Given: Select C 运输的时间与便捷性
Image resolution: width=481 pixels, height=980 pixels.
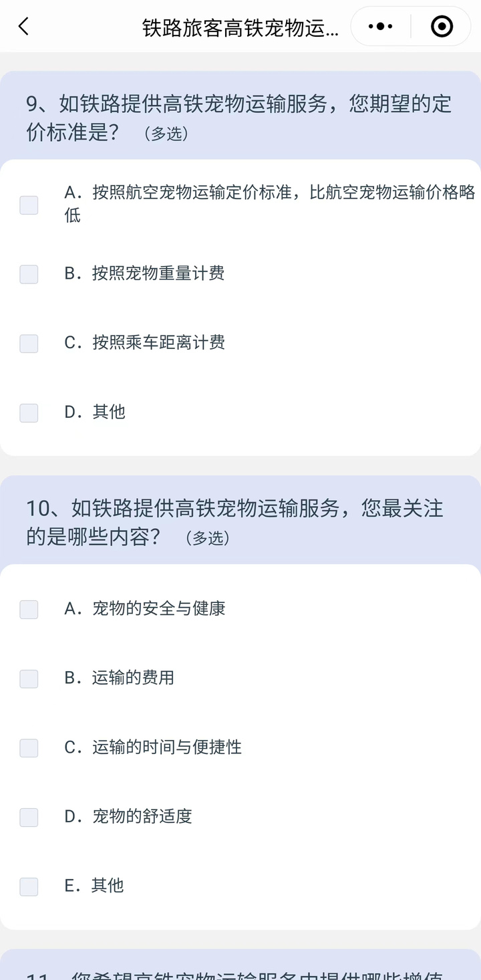Looking at the screenshot, I should pyautogui.click(x=29, y=748).
